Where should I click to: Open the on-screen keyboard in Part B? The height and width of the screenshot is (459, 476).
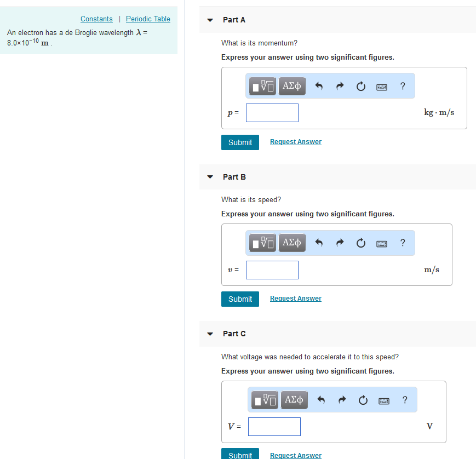point(382,243)
